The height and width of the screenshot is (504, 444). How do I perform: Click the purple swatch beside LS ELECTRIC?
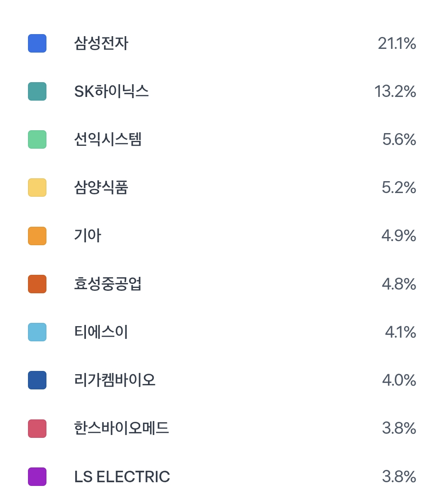pos(37,476)
